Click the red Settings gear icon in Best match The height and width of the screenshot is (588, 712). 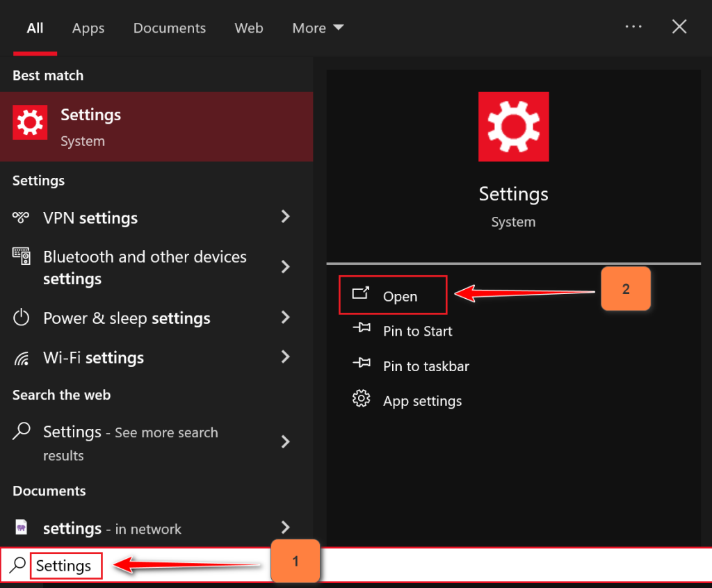click(30, 123)
